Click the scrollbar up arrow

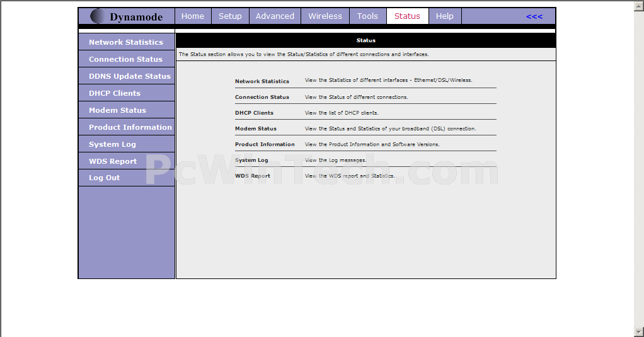pos(639,6)
